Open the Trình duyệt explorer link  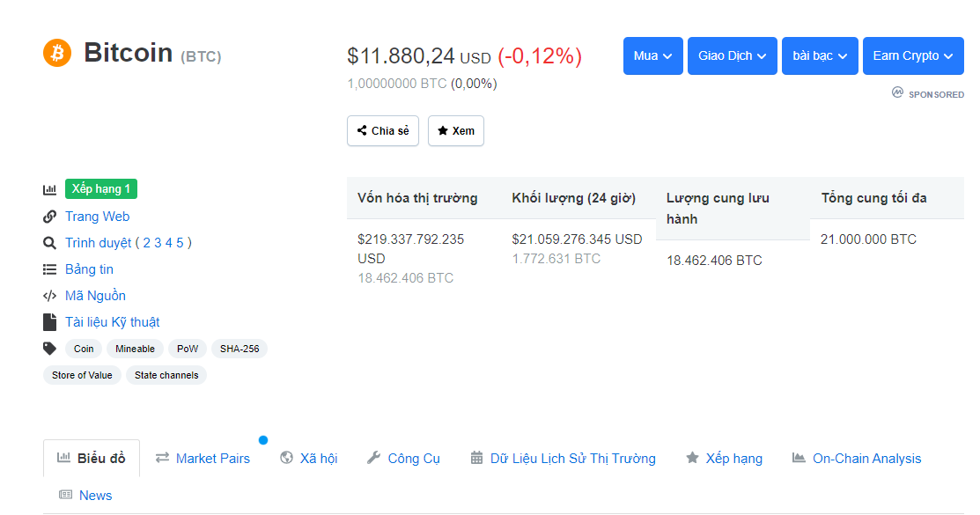click(x=98, y=242)
